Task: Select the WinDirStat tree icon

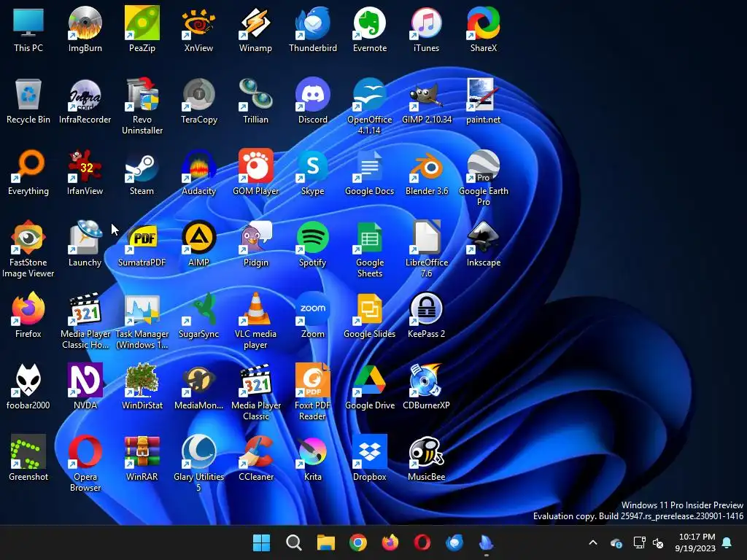Action: (142, 380)
